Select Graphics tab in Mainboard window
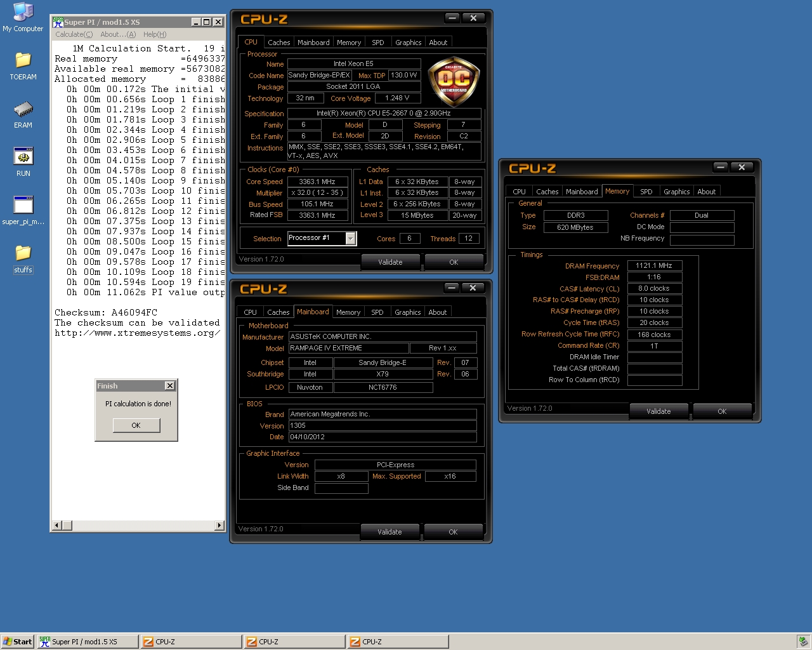This screenshot has width=812, height=650. pyautogui.click(x=408, y=312)
